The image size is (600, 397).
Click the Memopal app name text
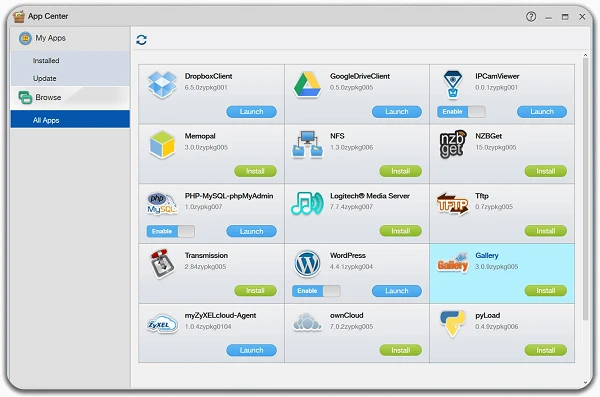pyautogui.click(x=200, y=136)
